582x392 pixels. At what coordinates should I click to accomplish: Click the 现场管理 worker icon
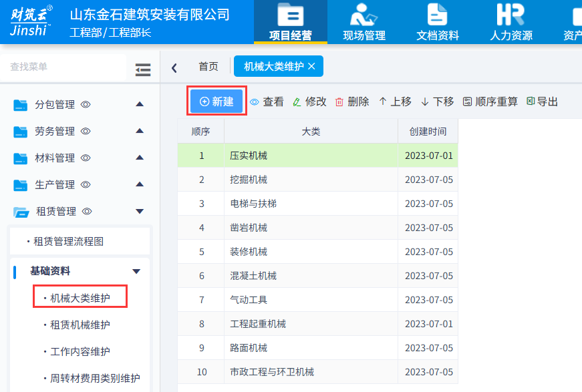pos(363,15)
